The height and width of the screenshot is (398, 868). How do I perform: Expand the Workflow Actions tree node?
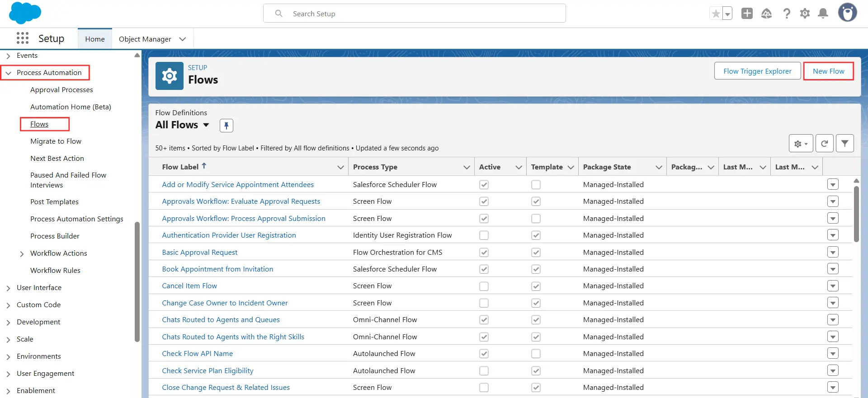[22, 254]
